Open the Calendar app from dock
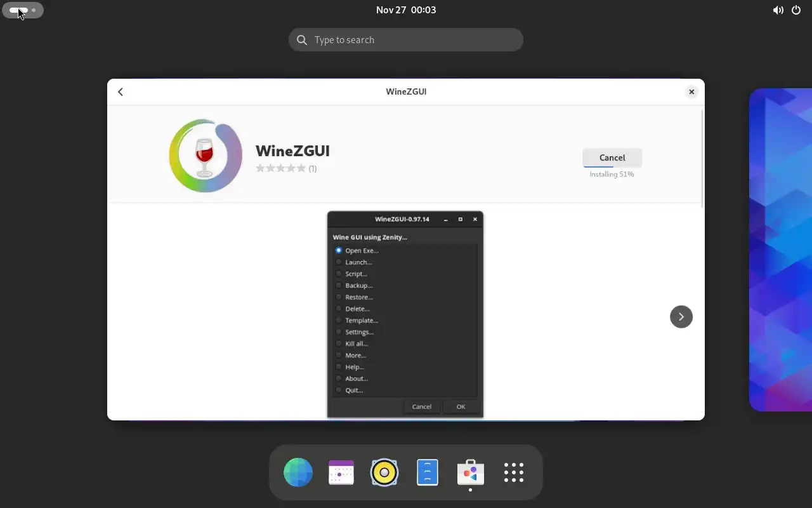This screenshot has height=508, width=812. pos(341,472)
